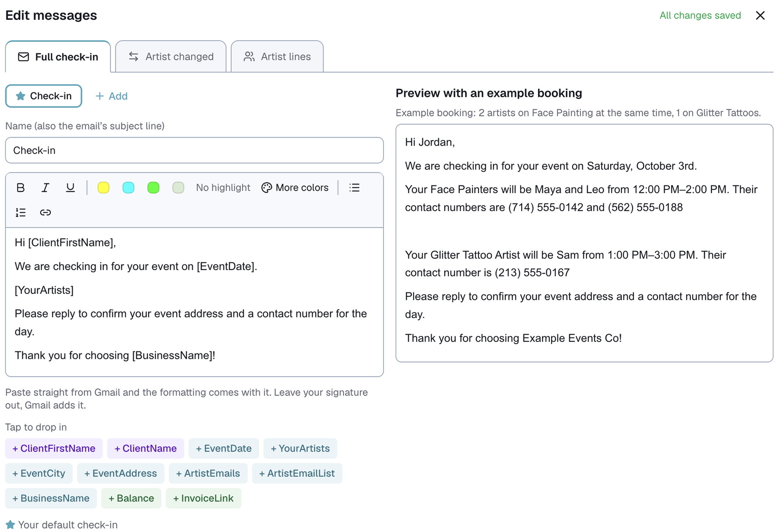The height and width of the screenshot is (532, 775).
Task: Insert ArtistEmails placeholder
Action: coord(208,473)
